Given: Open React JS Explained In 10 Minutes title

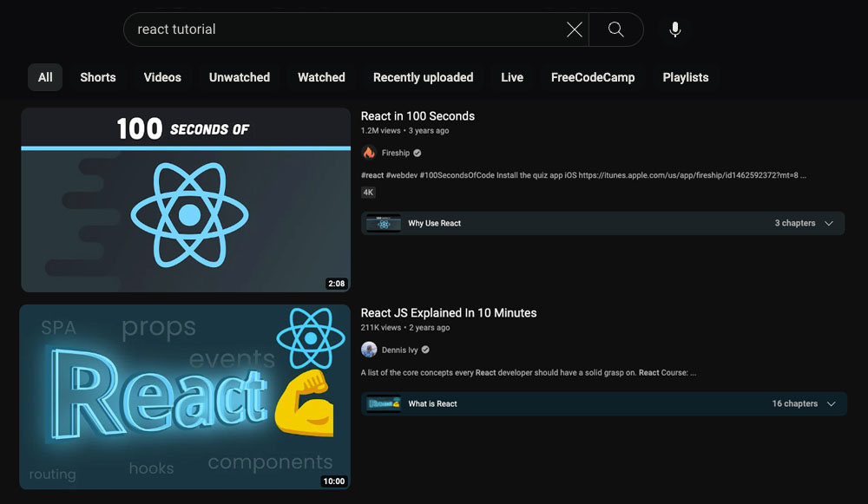Looking at the screenshot, I should click(449, 312).
